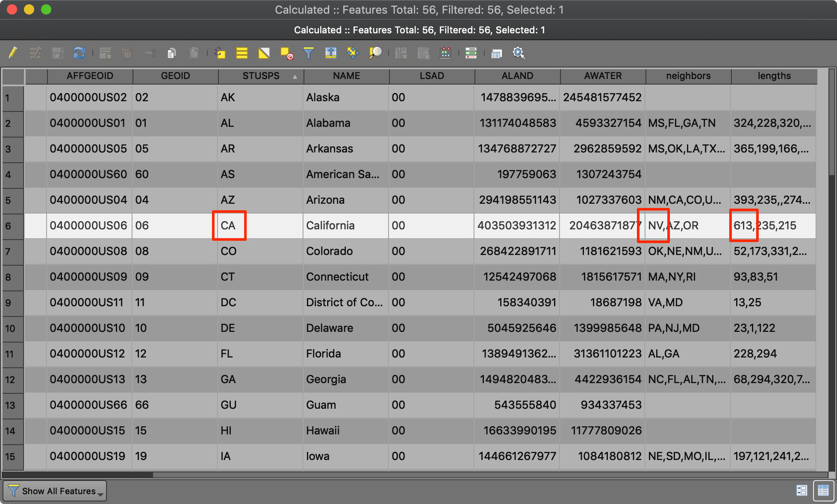Move selected rows to top
The height and width of the screenshot is (504, 837).
[331, 53]
